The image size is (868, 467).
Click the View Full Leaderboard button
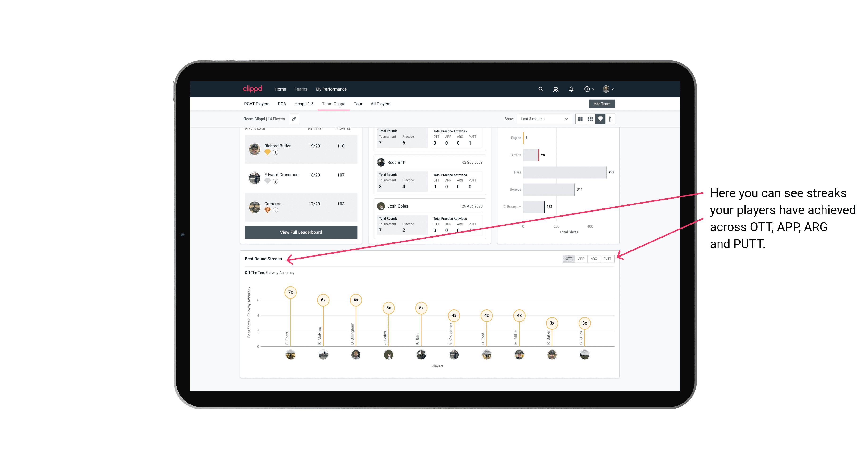click(x=301, y=232)
